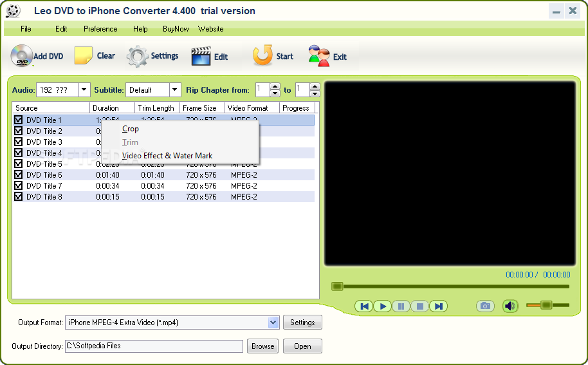This screenshot has width=588, height=365.
Task: Click the Exit people icon
Action: click(318, 56)
